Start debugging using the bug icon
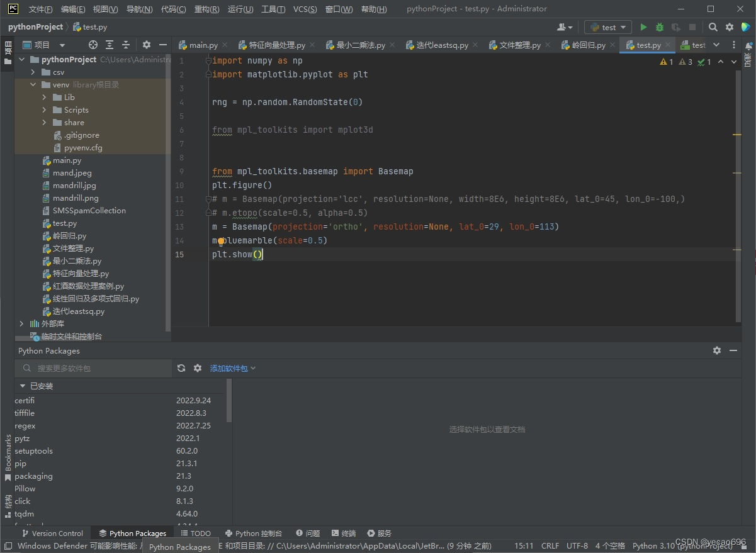Viewport: 756px width, 553px height. [659, 27]
